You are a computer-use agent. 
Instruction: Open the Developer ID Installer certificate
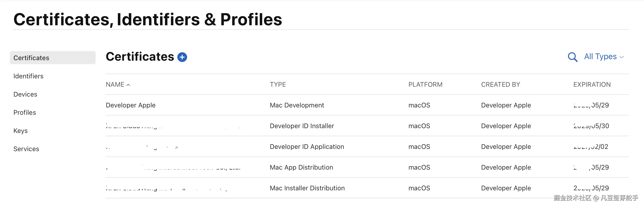point(302,126)
